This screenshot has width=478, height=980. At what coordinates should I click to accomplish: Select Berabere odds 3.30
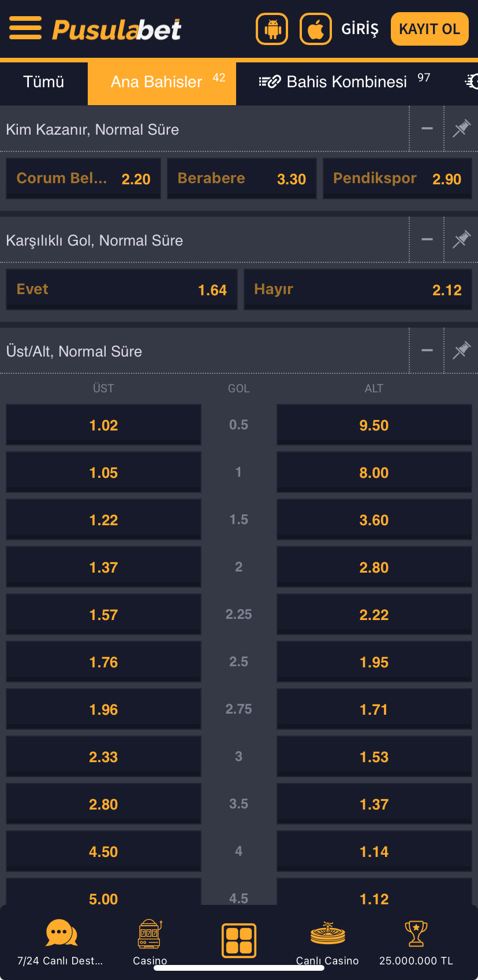coord(242,179)
